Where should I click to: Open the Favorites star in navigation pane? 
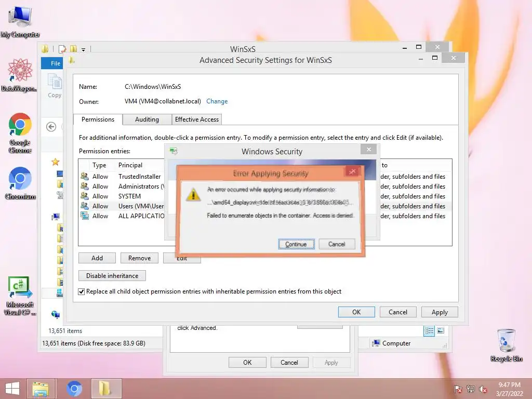coord(55,162)
